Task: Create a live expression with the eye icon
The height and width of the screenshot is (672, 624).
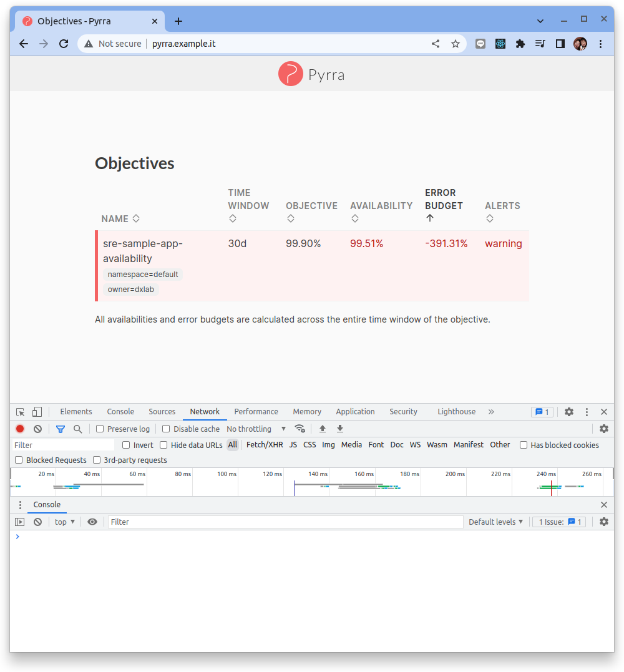Action: tap(92, 522)
